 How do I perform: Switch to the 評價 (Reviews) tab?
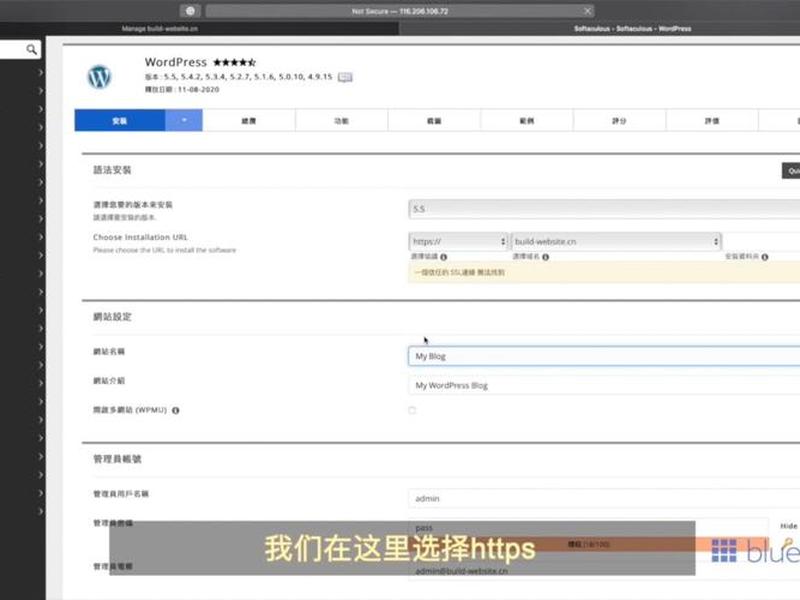coord(712,120)
